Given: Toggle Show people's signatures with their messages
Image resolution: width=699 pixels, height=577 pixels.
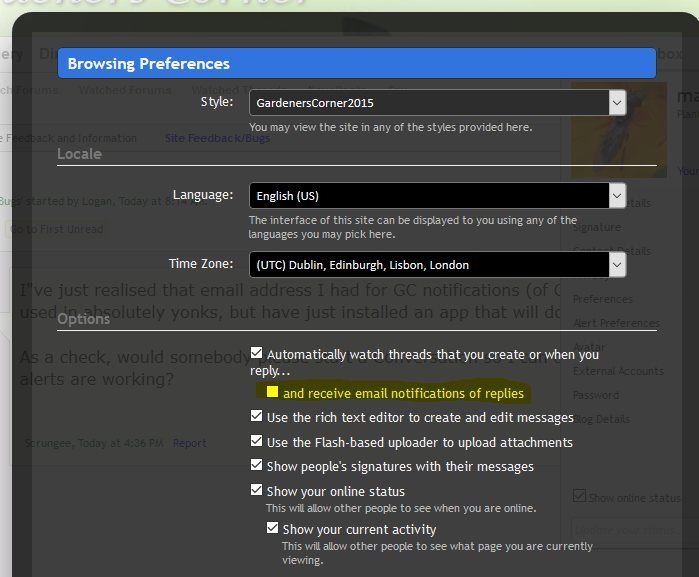Looking at the screenshot, I should click(x=257, y=466).
